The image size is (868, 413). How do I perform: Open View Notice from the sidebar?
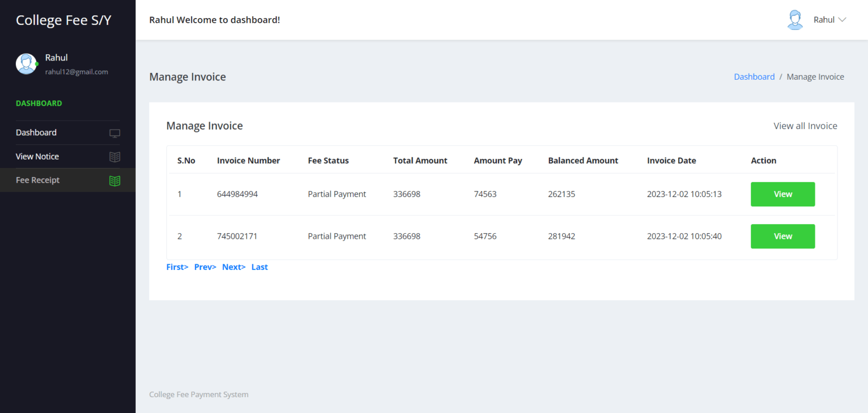37,156
